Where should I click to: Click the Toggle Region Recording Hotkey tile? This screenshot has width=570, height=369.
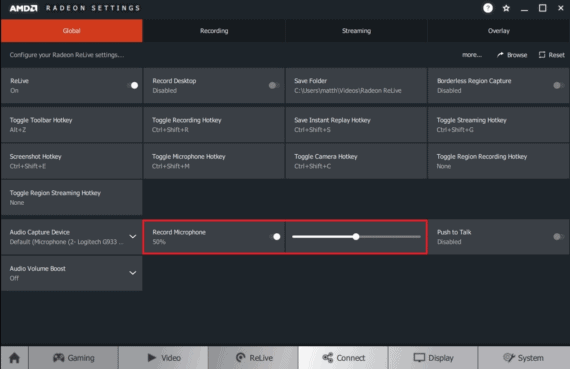point(499,161)
